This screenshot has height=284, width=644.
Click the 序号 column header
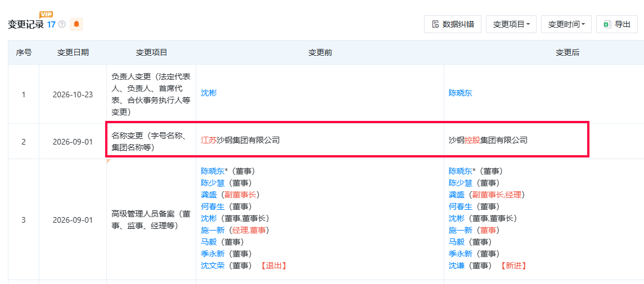click(x=24, y=52)
